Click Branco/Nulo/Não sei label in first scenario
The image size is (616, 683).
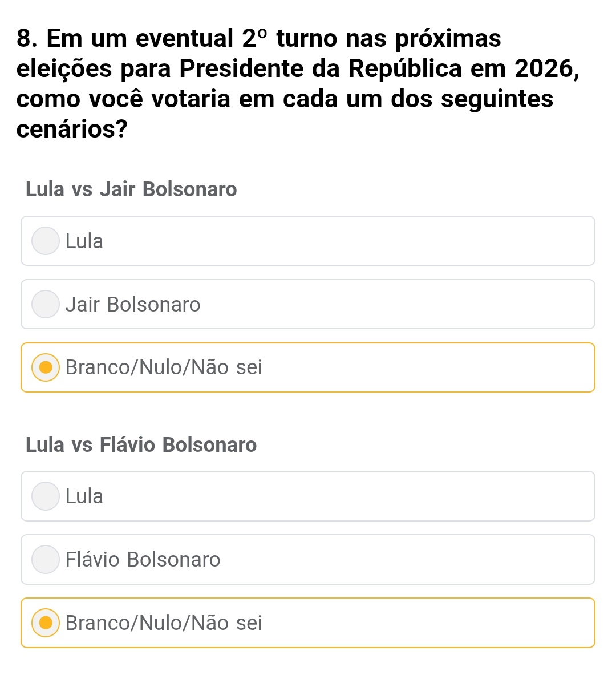(x=164, y=367)
